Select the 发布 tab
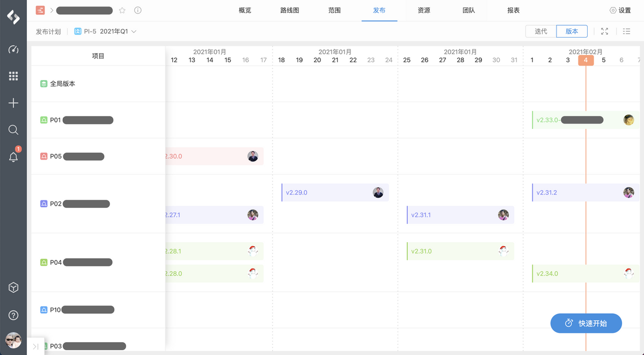644x355 pixels. pos(379,10)
